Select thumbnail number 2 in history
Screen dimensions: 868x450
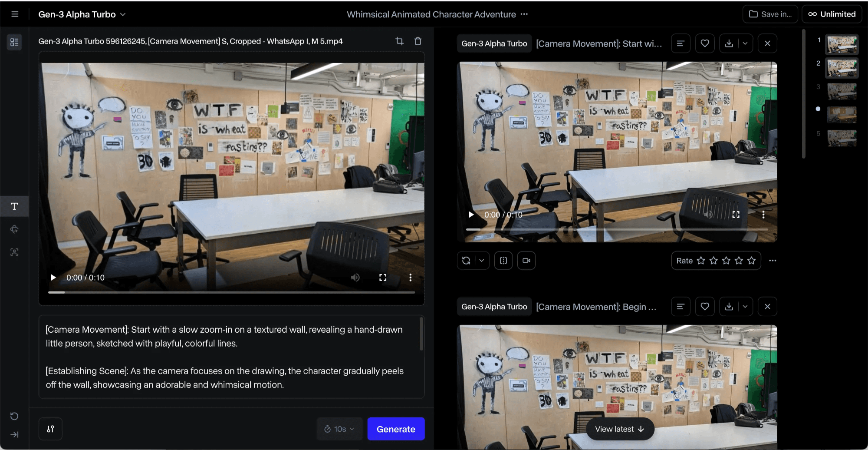point(842,68)
